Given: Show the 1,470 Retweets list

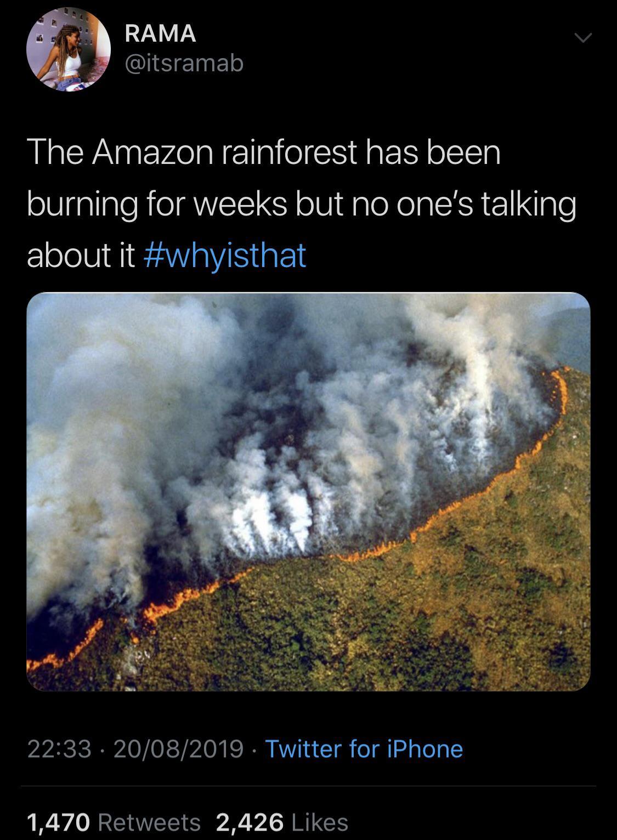Looking at the screenshot, I should pyautogui.click(x=114, y=822).
